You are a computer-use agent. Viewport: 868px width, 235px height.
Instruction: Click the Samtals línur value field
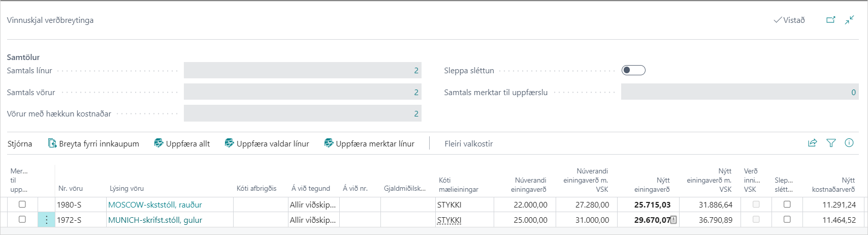pos(302,70)
